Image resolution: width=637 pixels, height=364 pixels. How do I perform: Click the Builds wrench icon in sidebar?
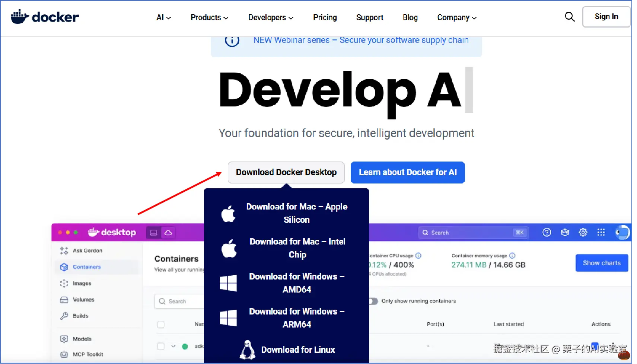tap(64, 316)
